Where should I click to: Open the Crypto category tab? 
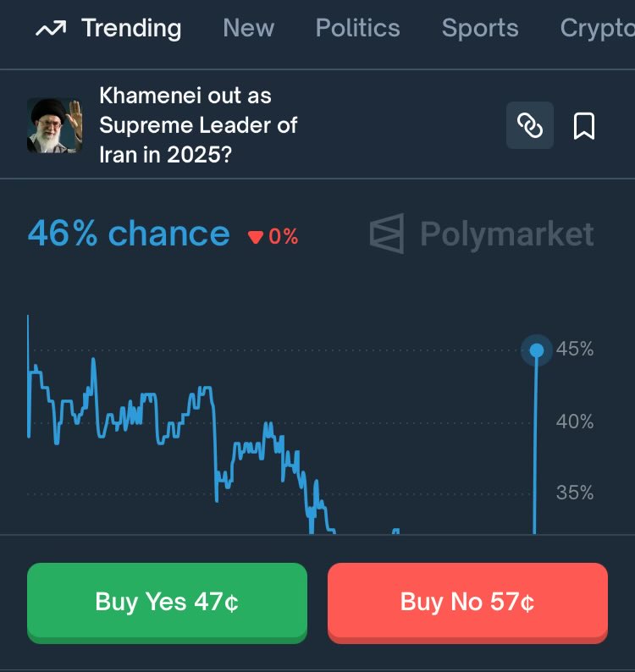click(597, 29)
